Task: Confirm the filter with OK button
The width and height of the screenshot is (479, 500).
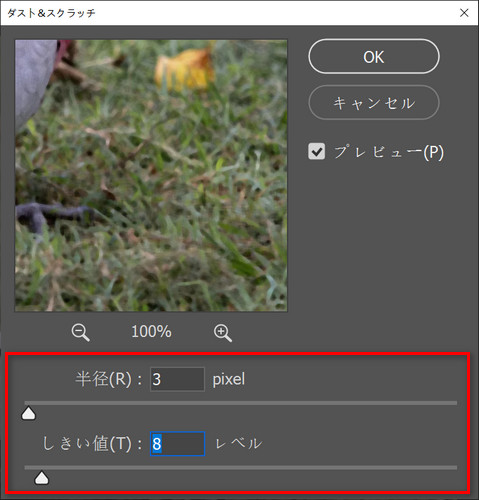Action: tap(374, 56)
